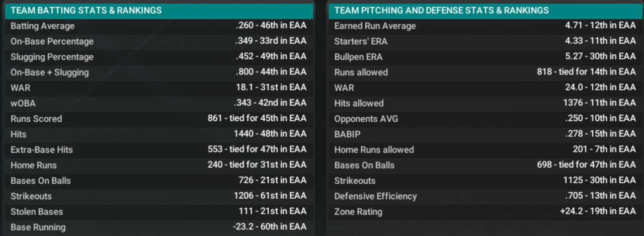The width and height of the screenshot is (644, 236).
Task: Select the Base Running row
Action: coord(159,227)
